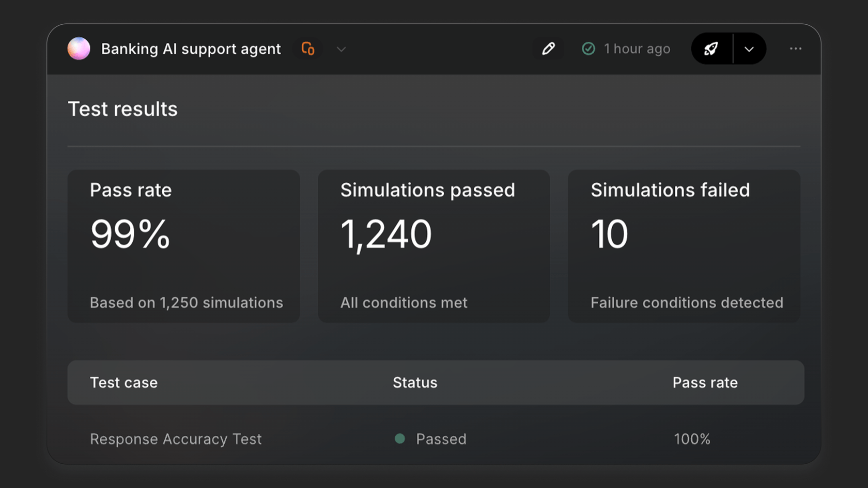The width and height of the screenshot is (868, 488).
Task: Open the ellipsis overflow menu
Action: [x=796, y=49]
